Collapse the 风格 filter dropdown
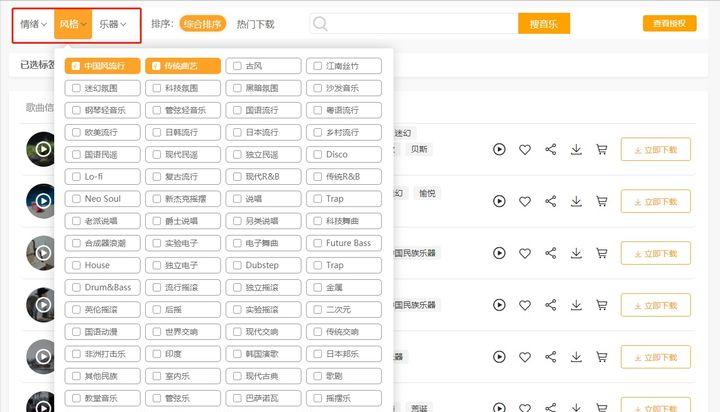Viewport: 720px width, 412px height. click(73, 23)
